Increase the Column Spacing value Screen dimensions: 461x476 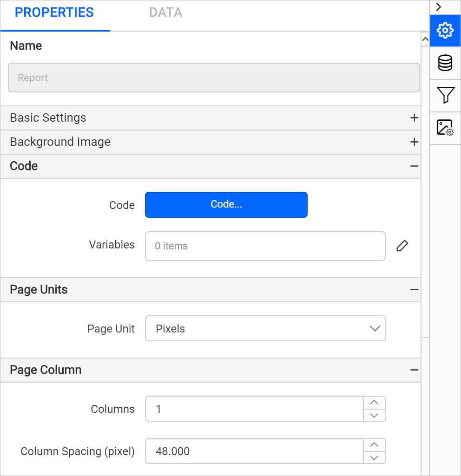[x=374, y=445]
